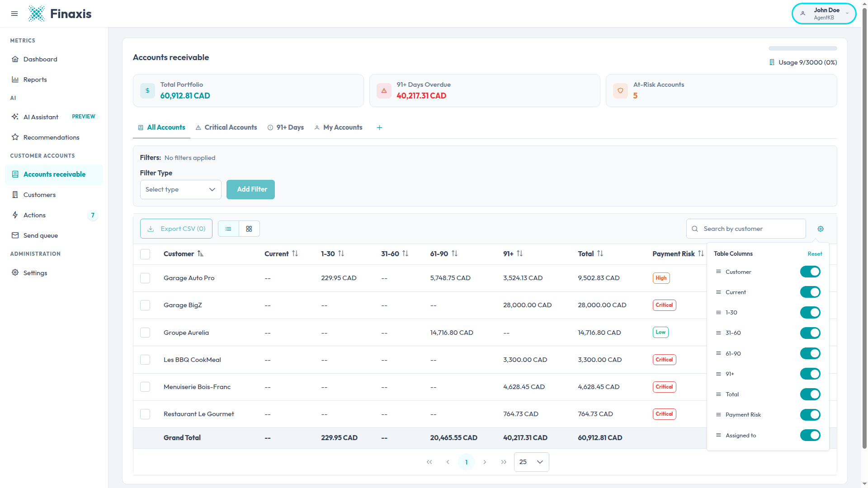This screenshot has width=868, height=488.
Task: Open the Select type filter dropdown
Action: click(180, 190)
